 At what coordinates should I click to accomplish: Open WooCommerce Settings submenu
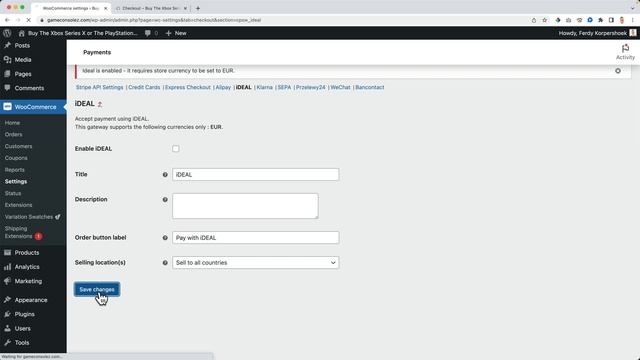click(16, 182)
